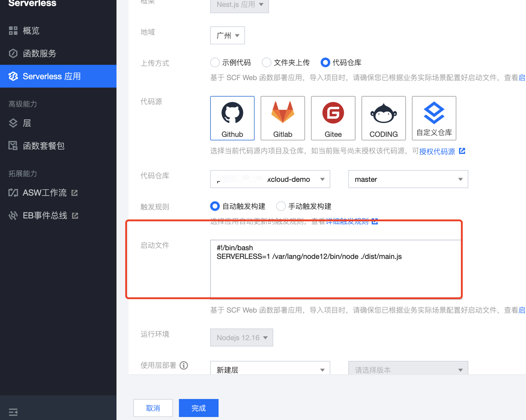The image size is (526, 420).
Task: Choose Github as the code source
Action: pos(232,118)
